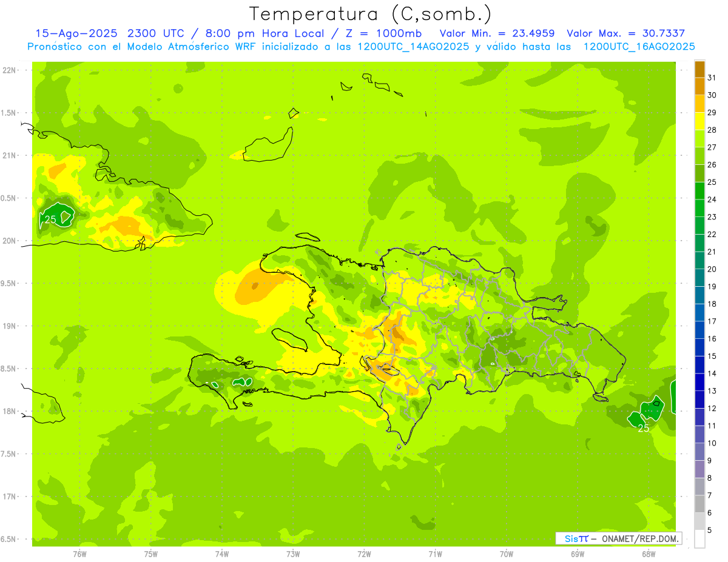Click the legend swatch between 29 and 30
Viewport: 728px width, 562px height.
click(699, 104)
